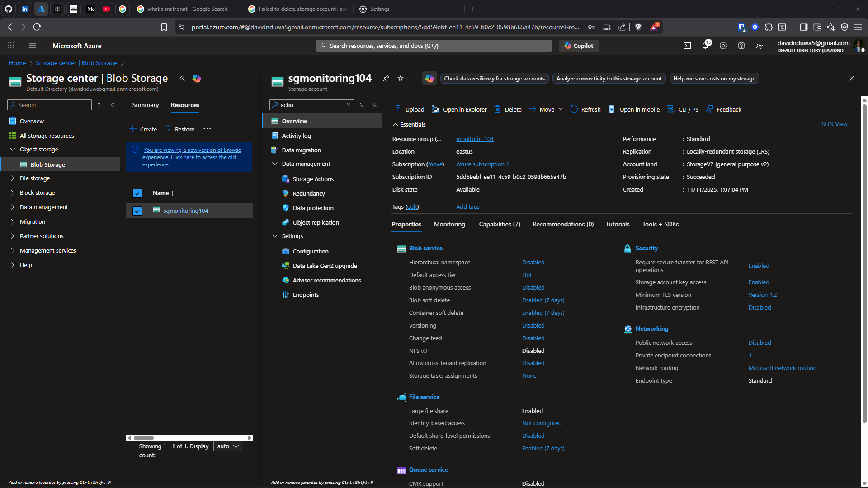Open the feedback icon in Azure header
This screenshot has width=868, height=488.
click(x=759, y=46)
